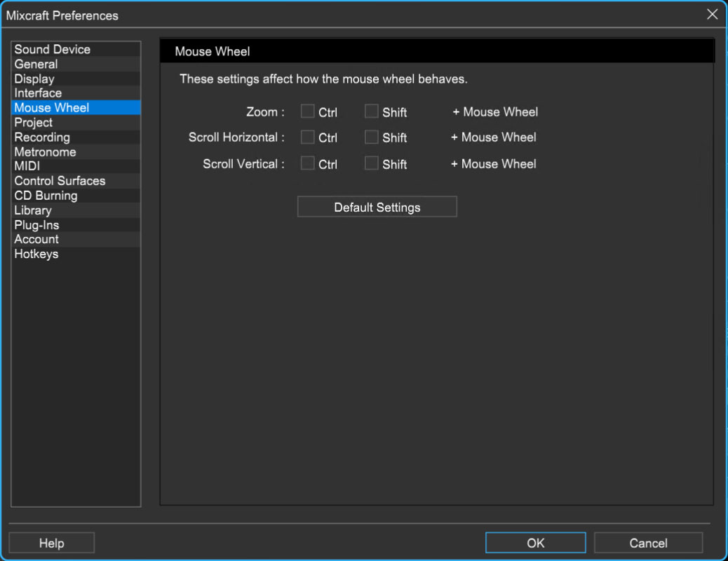Click the Default Settings button
Screen dimensions: 728x561
377,207
